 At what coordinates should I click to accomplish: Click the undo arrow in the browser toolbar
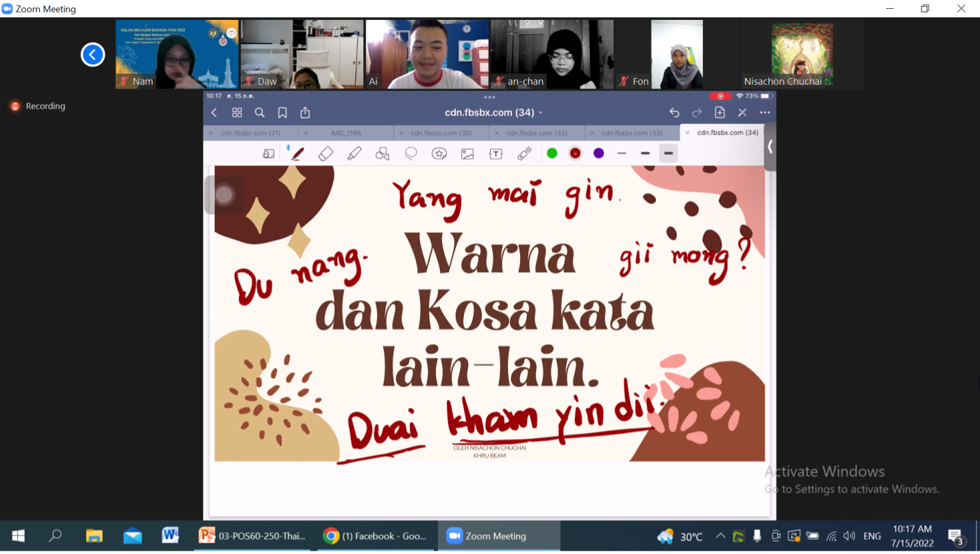(x=674, y=112)
